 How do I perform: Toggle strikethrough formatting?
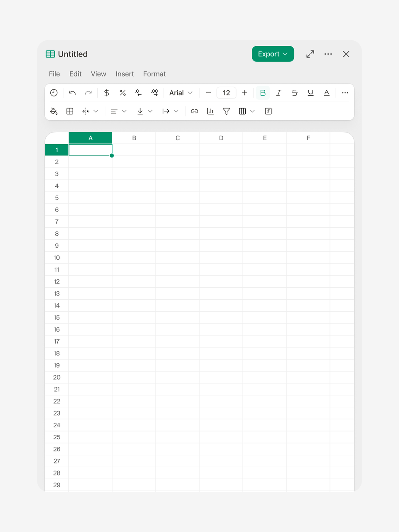[295, 93]
